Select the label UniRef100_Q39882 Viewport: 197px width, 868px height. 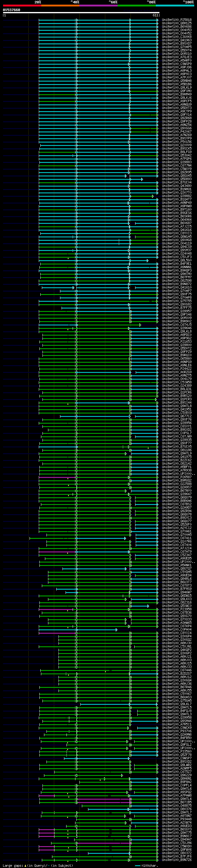point(177,196)
